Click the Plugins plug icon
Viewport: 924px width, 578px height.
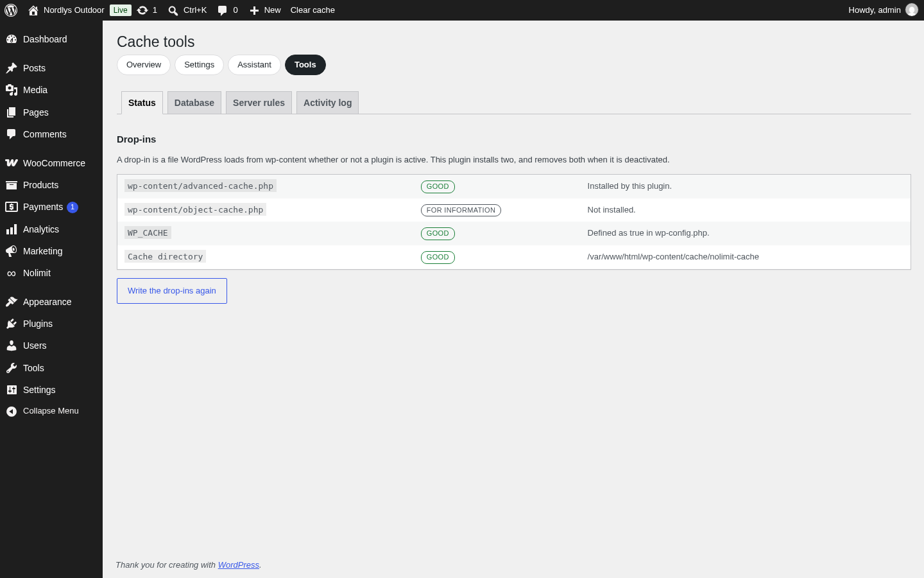click(x=12, y=324)
